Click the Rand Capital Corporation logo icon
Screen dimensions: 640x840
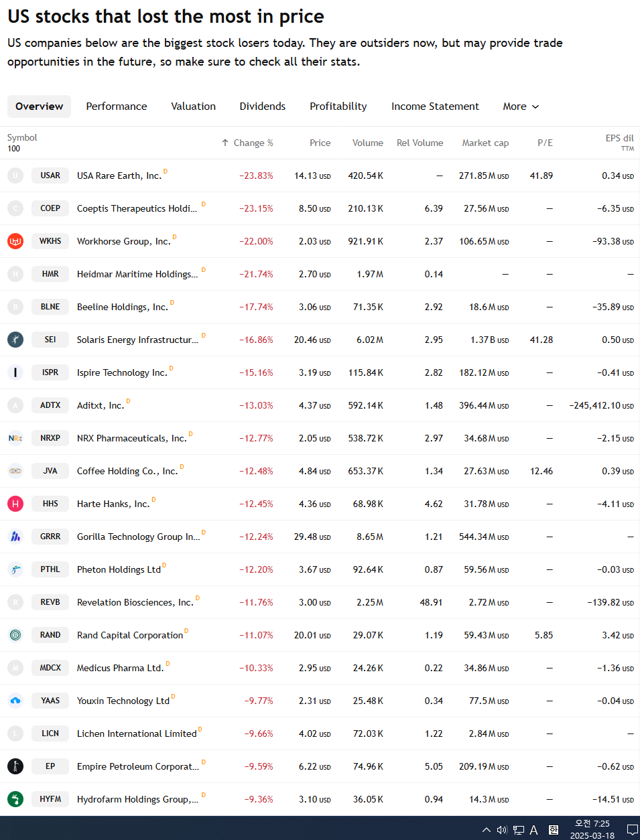[x=15, y=635]
